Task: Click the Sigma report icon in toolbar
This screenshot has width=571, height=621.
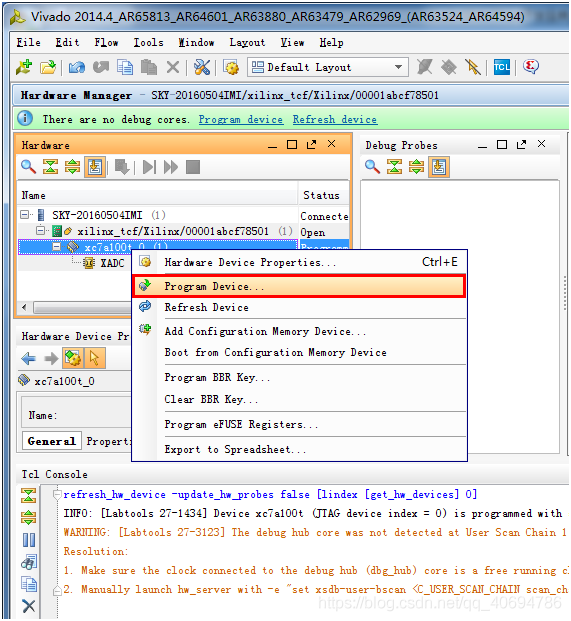Action: pyautogui.click(x=531, y=67)
